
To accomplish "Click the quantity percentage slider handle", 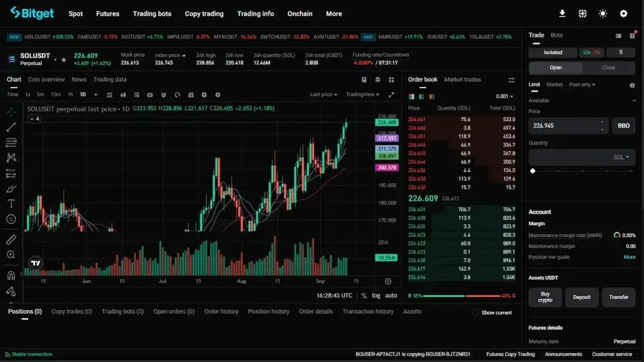I will (533, 171).
